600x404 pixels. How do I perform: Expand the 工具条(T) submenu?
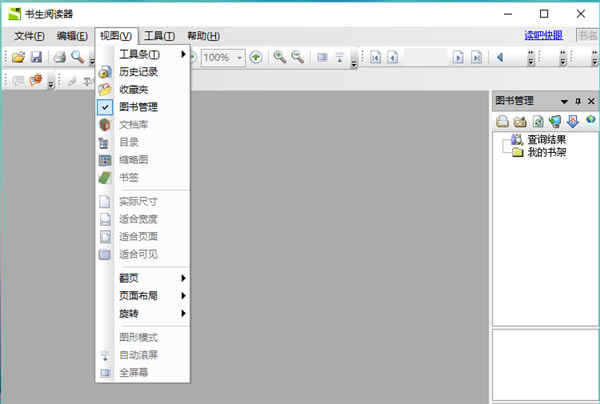tap(143, 54)
